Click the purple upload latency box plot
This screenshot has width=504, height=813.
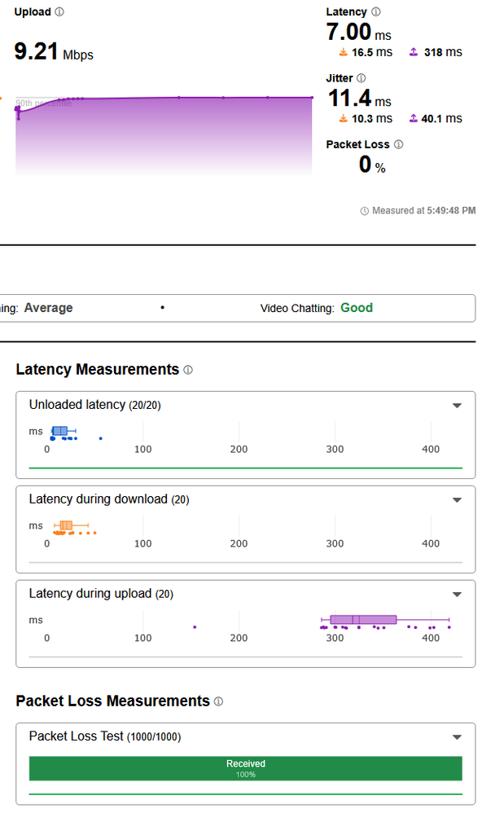coord(363,620)
